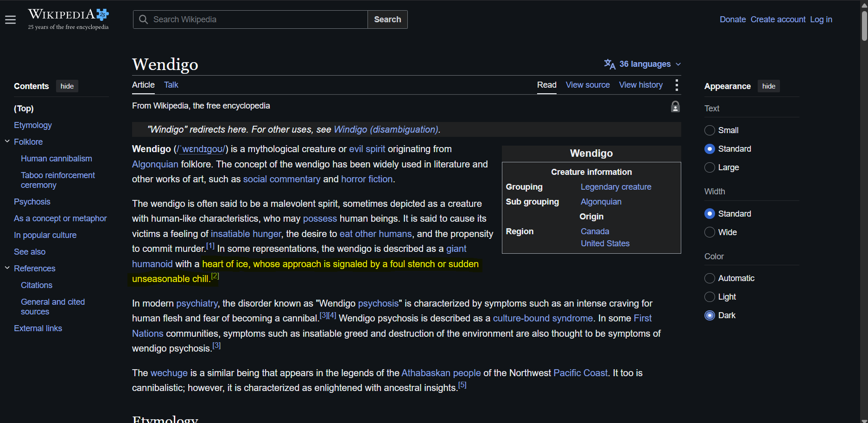
Task: Switch to the Talk tab
Action: pos(171,85)
